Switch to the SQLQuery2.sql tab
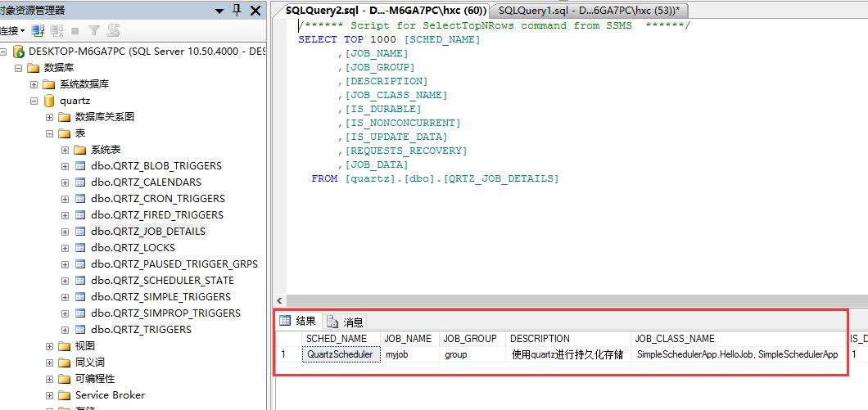The width and height of the screenshot is (868, 410). [386, 11]
